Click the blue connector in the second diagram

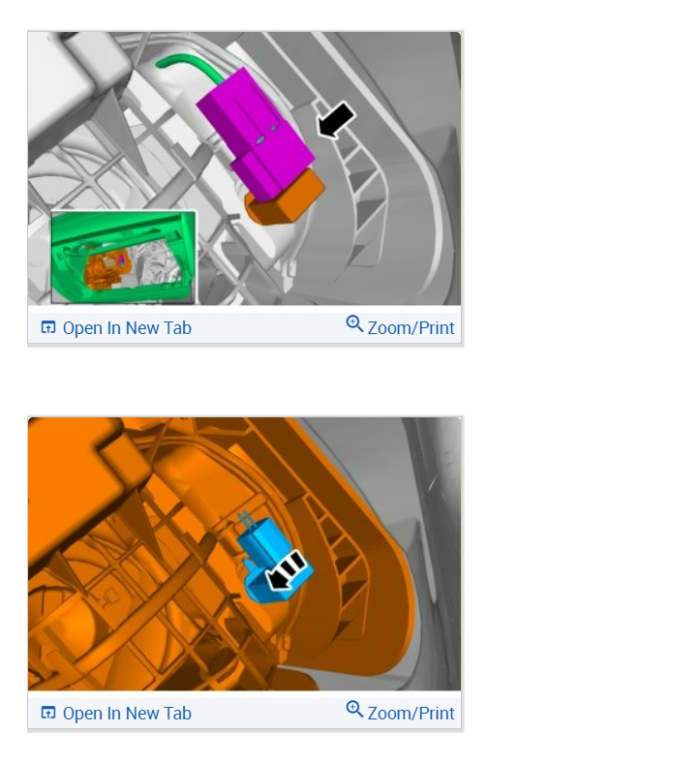[x=273, y=560]
